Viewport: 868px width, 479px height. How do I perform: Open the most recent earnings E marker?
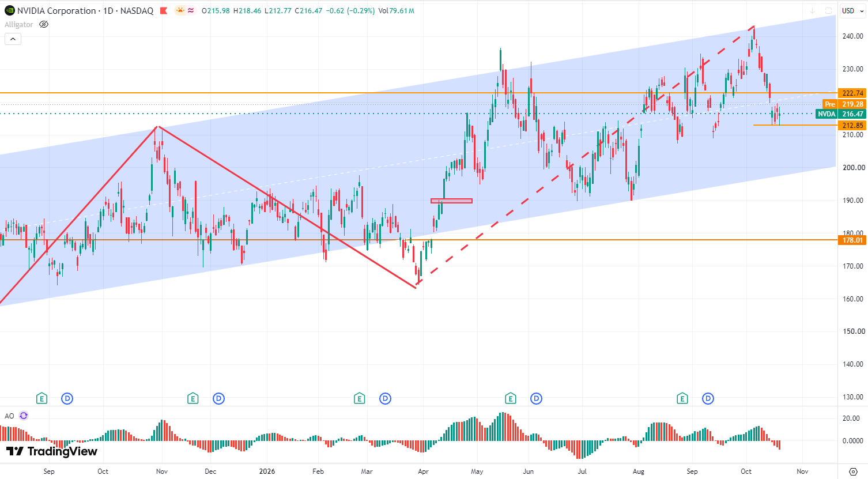click(682, 398)
